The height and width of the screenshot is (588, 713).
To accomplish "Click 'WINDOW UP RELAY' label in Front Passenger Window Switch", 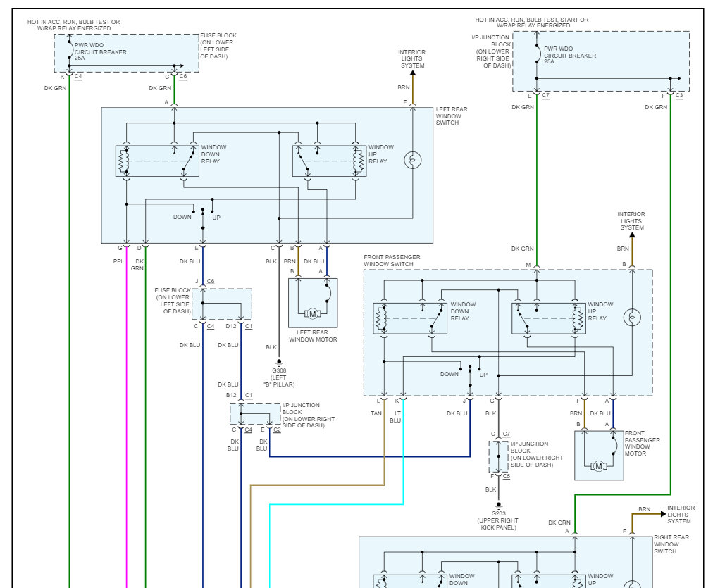I will 600,311.
